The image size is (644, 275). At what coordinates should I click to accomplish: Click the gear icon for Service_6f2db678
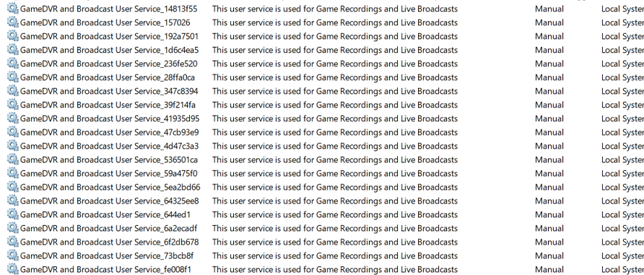[13, 242]
